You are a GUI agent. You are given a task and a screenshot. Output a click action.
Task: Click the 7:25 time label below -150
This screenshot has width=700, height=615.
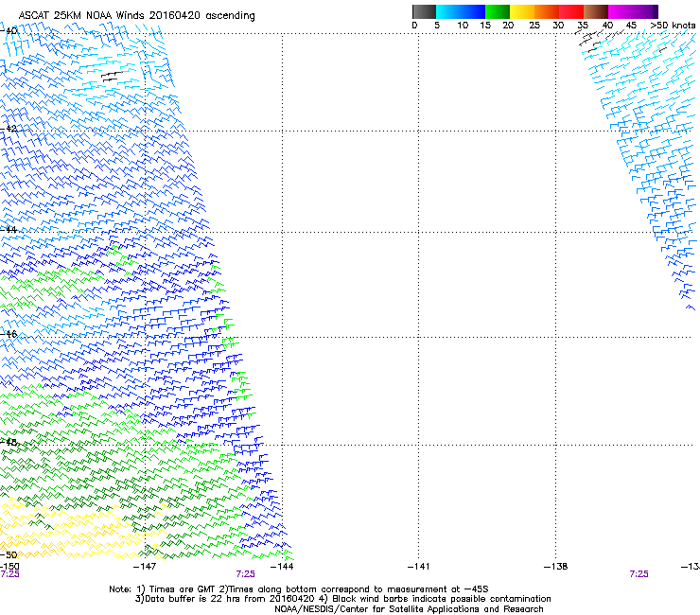click(x=9, y=574)
